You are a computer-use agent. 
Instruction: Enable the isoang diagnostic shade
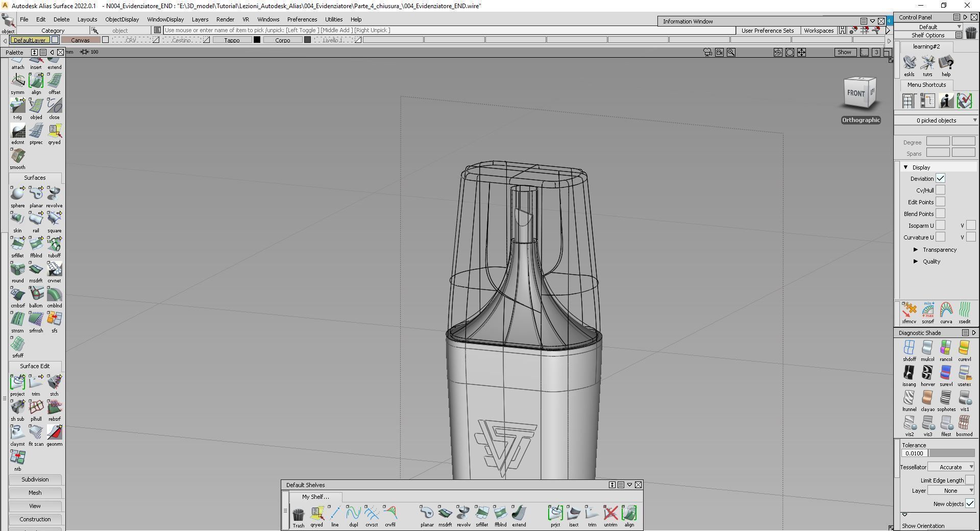(x=909, y=373)
